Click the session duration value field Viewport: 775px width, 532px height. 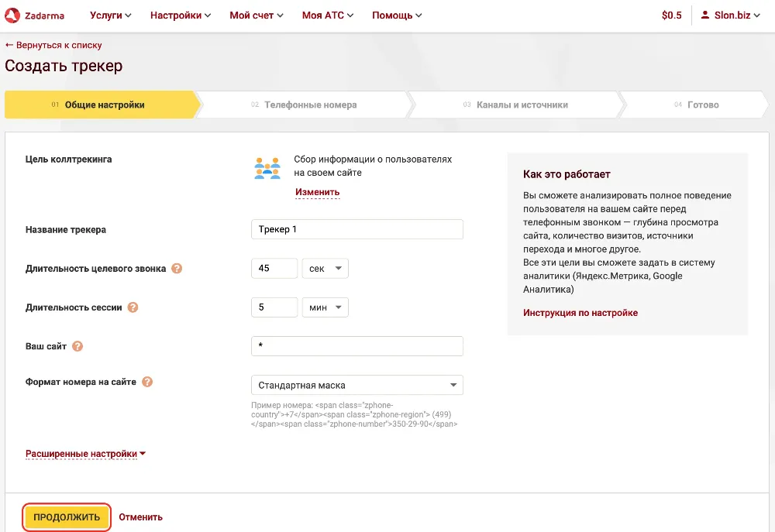[x=274, y=307]
